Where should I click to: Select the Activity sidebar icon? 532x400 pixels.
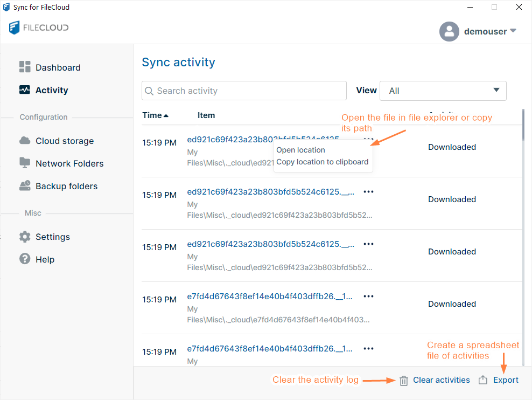tap(25, 90)
